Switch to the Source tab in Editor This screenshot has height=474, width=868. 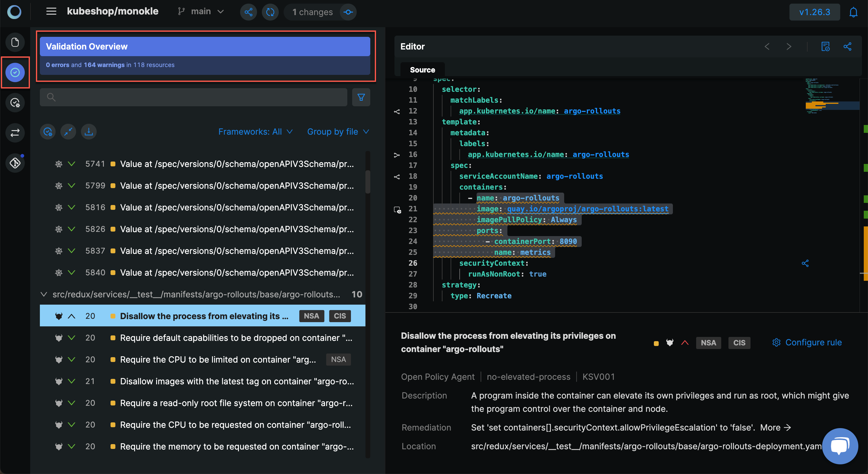click(x=422, y=69)
